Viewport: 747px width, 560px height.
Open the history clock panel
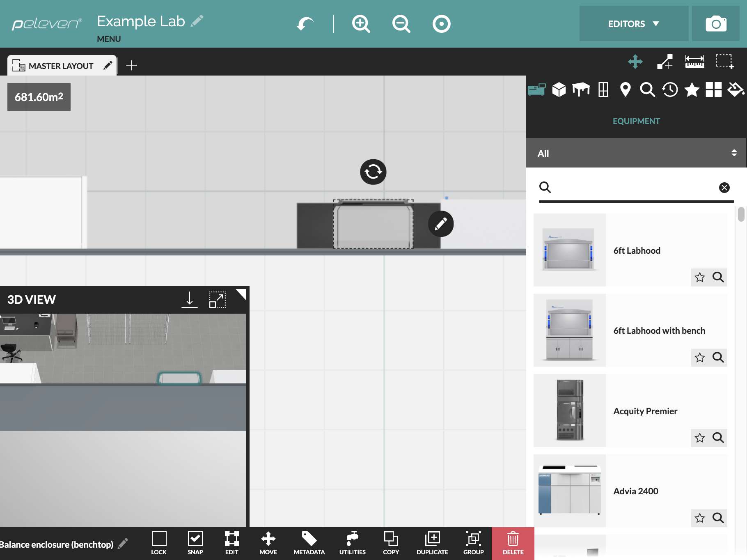(670, 89)
